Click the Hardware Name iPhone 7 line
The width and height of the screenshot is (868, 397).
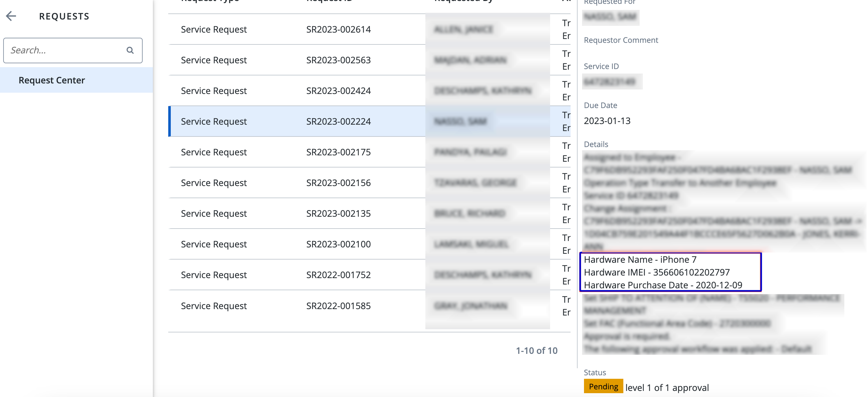click(640, 259)
